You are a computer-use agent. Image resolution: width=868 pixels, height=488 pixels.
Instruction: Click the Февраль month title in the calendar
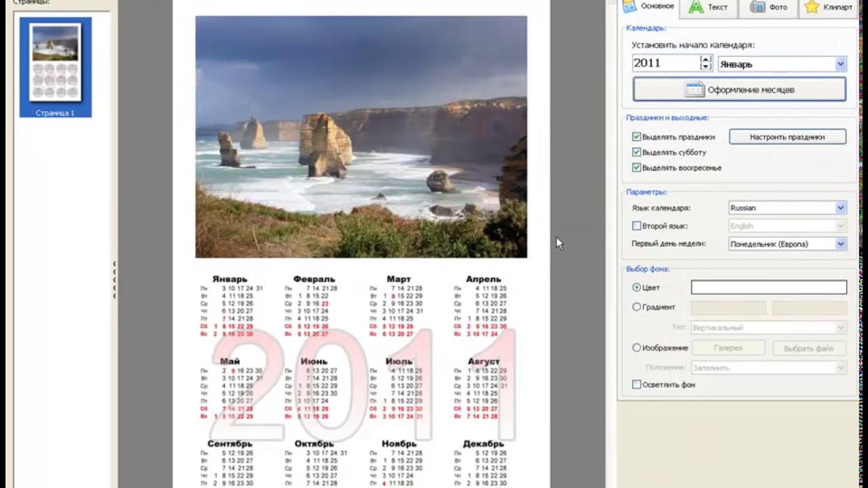(314, 279)
